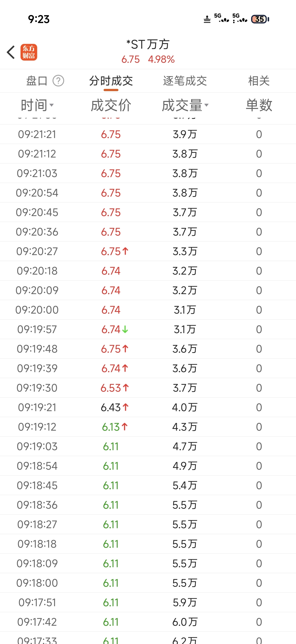Open the 逐笔成交 tab
296x644 pixels.
185,81
